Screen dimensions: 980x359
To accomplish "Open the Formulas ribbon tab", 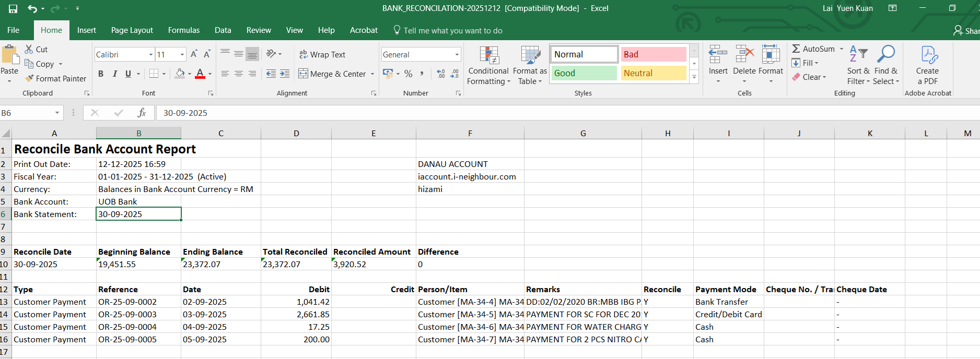I will [x=183, y=30].
